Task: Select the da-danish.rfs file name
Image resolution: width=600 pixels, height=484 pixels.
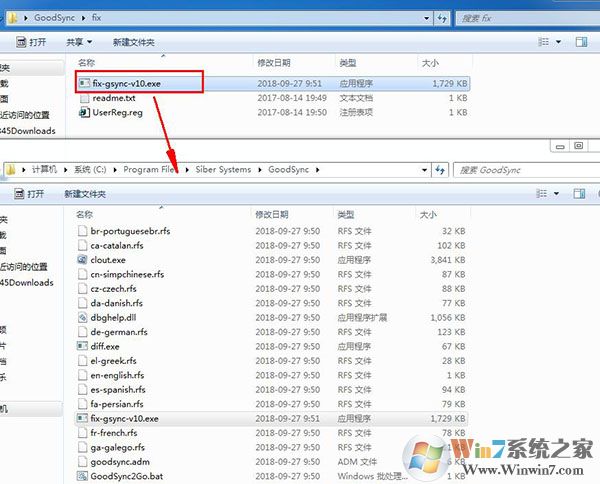Action: 116,303
